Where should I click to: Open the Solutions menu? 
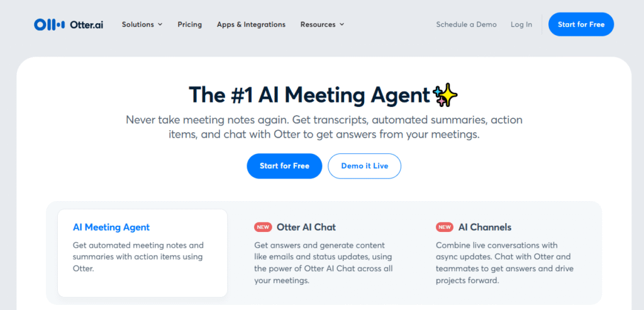point(142,25)
